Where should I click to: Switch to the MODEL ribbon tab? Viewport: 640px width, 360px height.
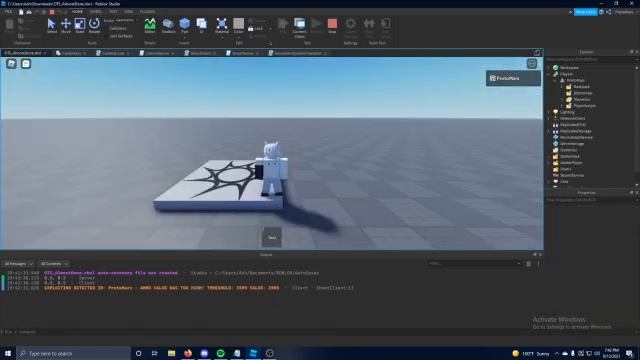coord(96,12)
